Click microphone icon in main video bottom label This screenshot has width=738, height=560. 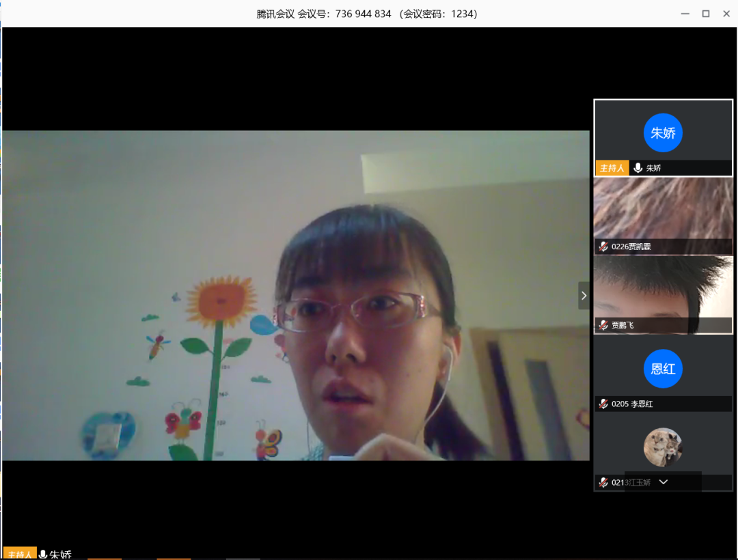(43, 554)
